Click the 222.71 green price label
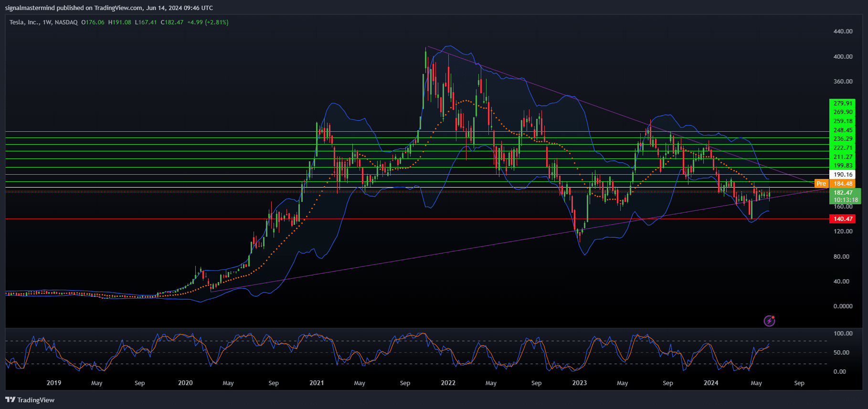 (x=843, y=148)
